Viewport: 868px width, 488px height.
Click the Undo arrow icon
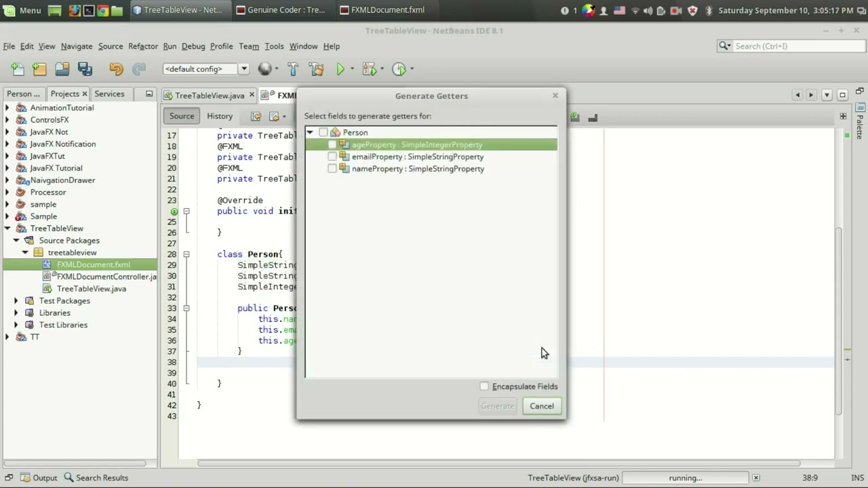116,68
